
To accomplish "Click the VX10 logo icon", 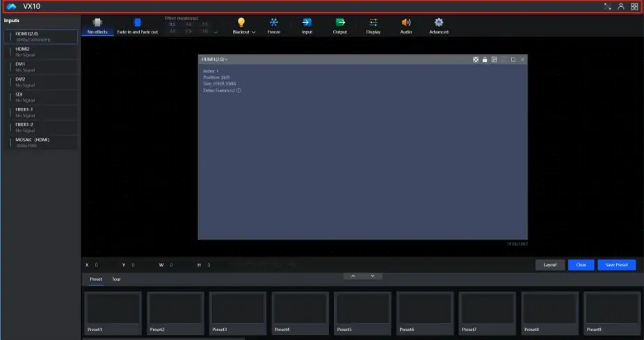I will pos(11,6).
